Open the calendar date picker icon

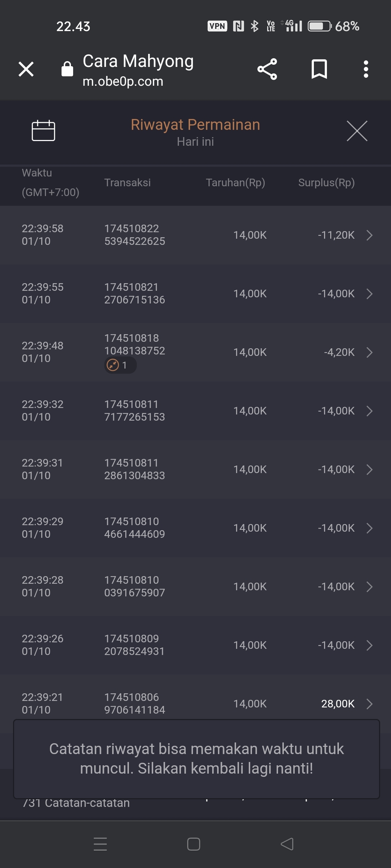coord(43,130)
